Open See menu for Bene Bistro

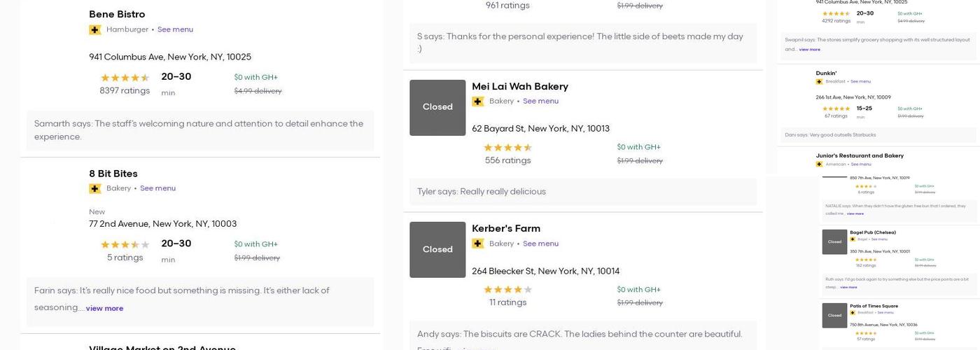(x=175, y=30)
